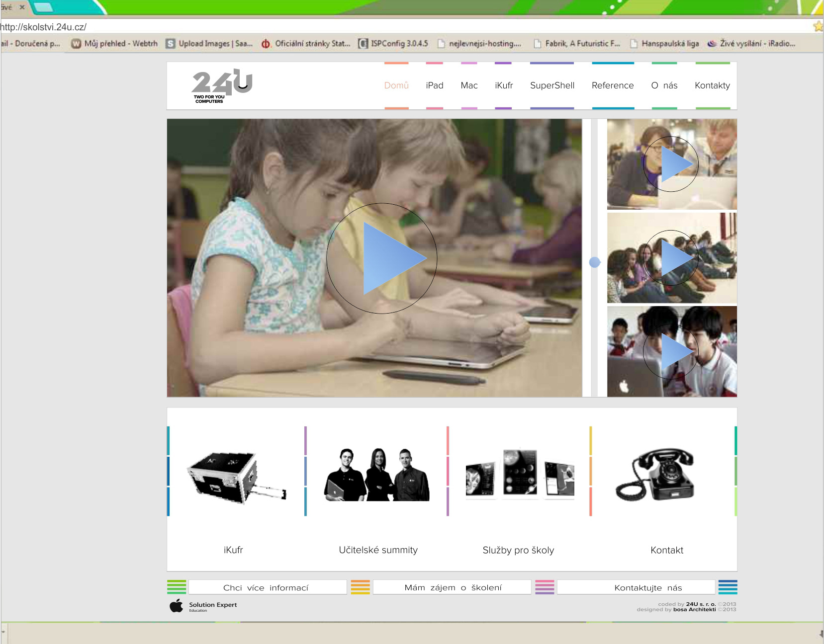
Task: Click the Kontaktujte nás button
Action: pos(636,587)
